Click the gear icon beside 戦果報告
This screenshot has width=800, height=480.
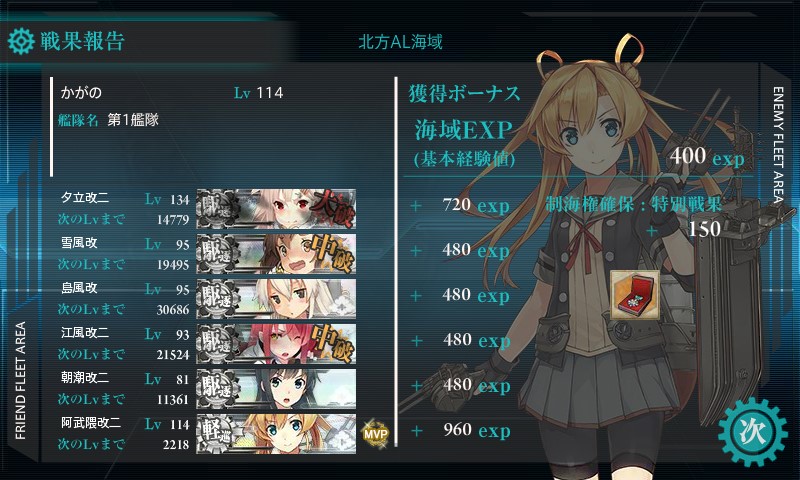click(x=21, y=41)
